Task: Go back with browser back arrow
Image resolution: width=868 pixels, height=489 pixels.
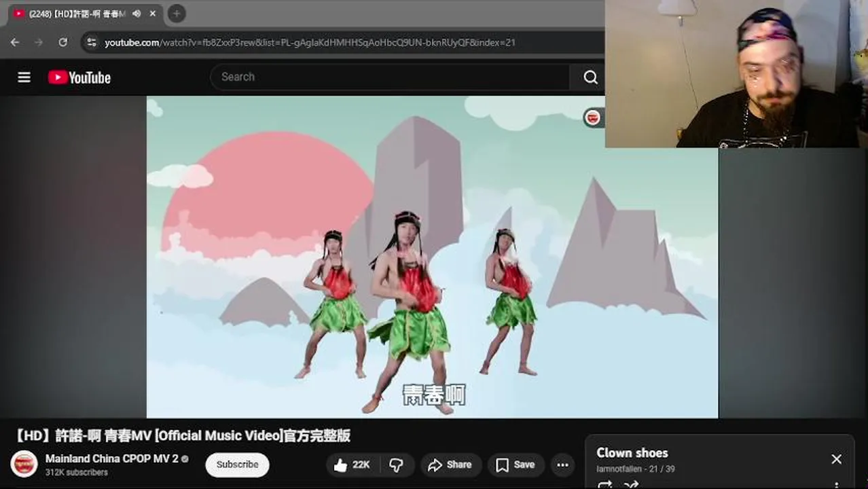Action: pos(15,42)
